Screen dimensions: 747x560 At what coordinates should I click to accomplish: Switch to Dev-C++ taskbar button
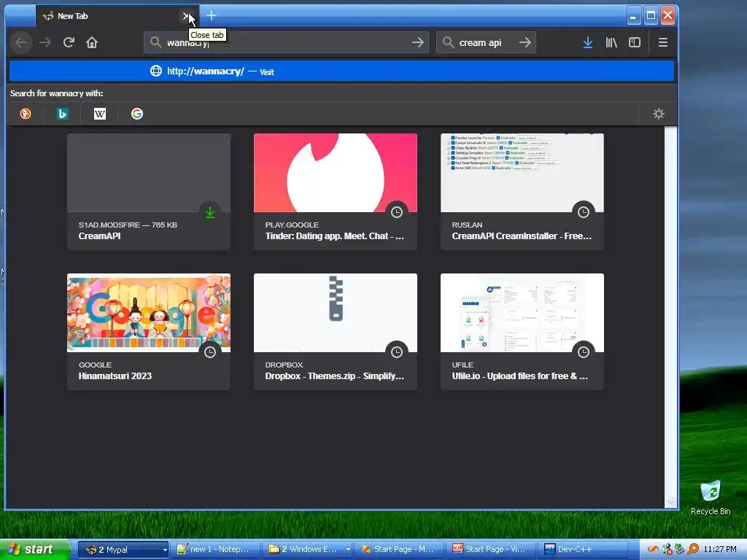583,550
